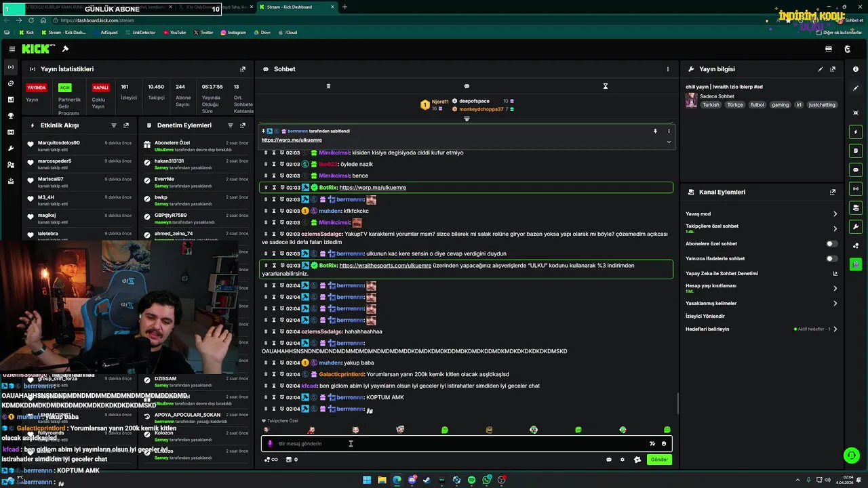Click username Njord11 in leaderboard
Viewport: 868px width, 488px height.
(x=440, y=102)
